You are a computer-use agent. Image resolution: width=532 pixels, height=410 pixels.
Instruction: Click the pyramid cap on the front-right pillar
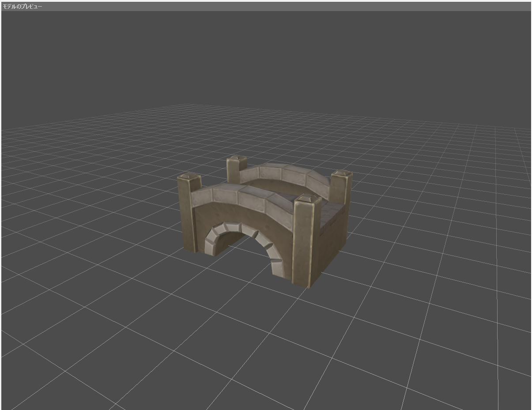[307, 198]
